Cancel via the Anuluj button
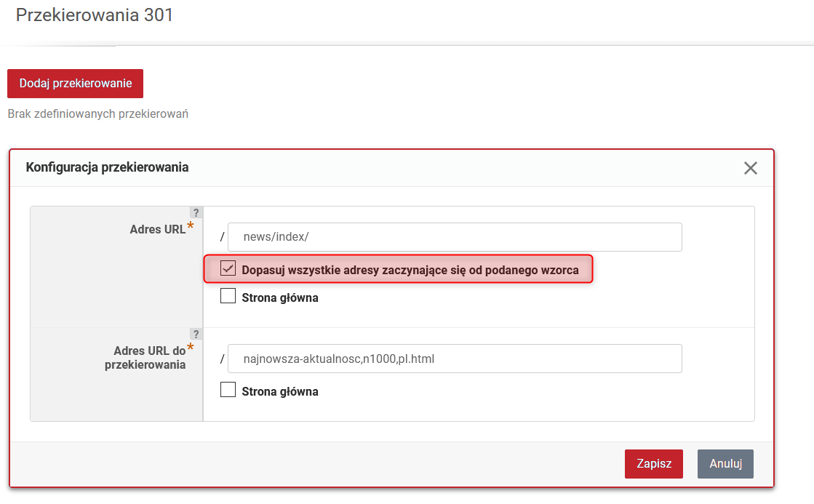 [725, 464]
